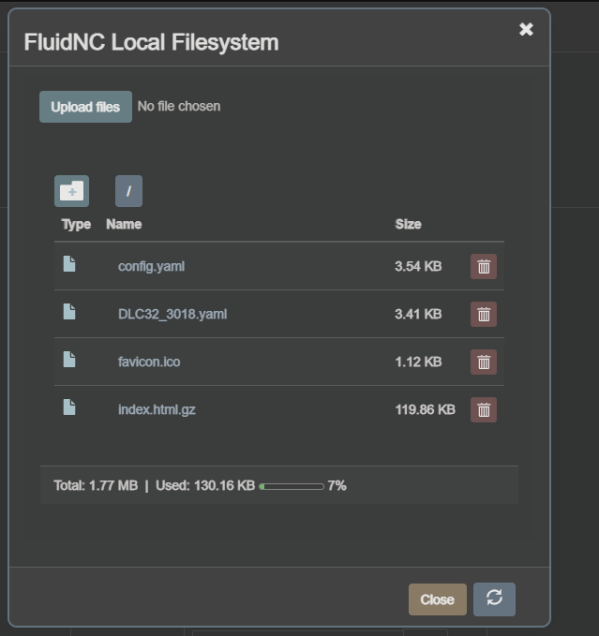Click the 'Total: 1.77 MB' status text
Viewport: 599px width, 636px height.
pos(96,486)
